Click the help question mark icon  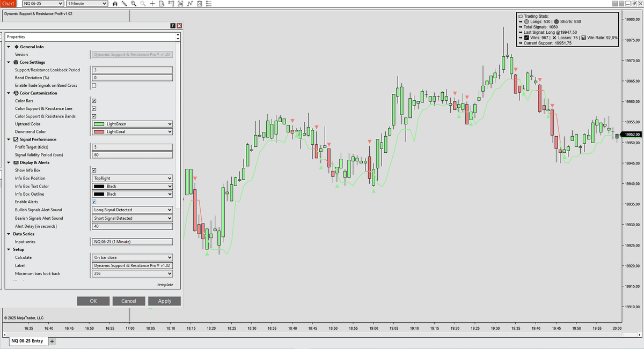173,26
